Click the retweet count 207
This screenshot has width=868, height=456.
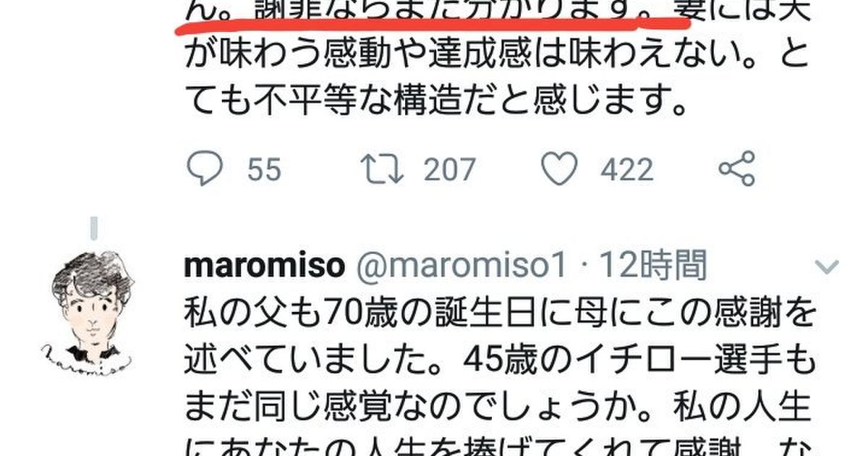coord(449,170)
